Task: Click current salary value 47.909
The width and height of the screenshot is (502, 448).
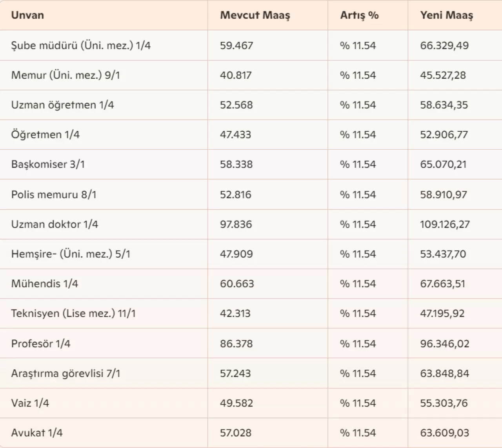Action: pos(236,254)
